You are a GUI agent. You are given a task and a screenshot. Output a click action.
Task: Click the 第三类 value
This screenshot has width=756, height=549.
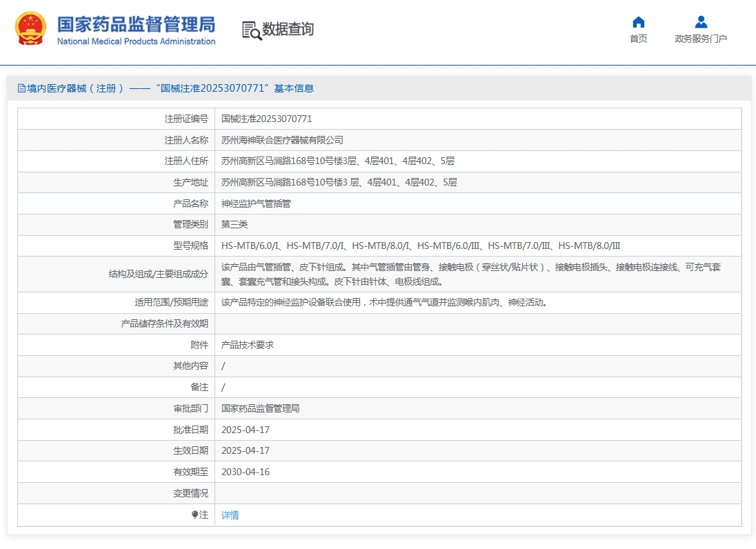pos(235,224)
